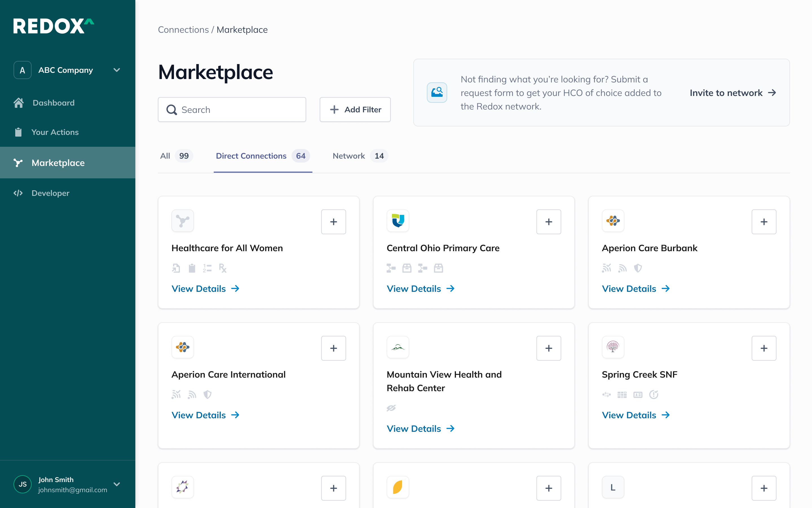Viewport: 812px width, 508px height.
Task: Click the prescription Rx icon on Healthcare for All Women
Action: [223, 268]
